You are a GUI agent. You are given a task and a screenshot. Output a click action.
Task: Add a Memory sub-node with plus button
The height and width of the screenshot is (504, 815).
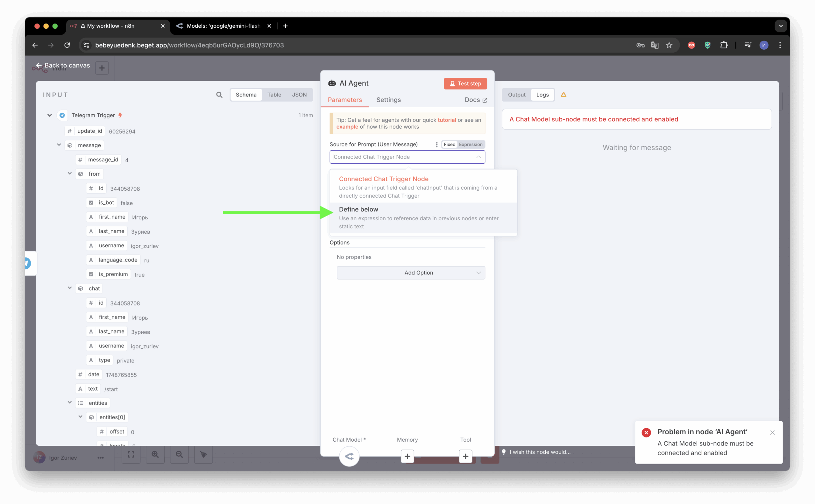[407, 456]
